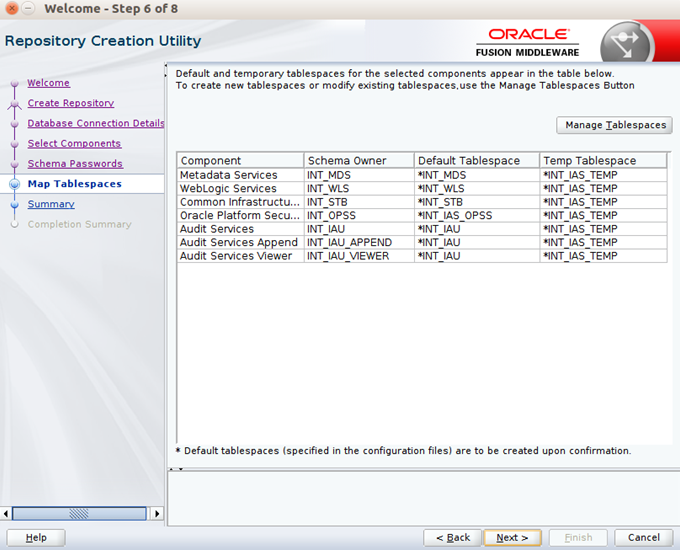This screenshot has width=680, height=551.
Task: Click the INT_MDS schema owner cell
Action: click(x=359, y=175)
